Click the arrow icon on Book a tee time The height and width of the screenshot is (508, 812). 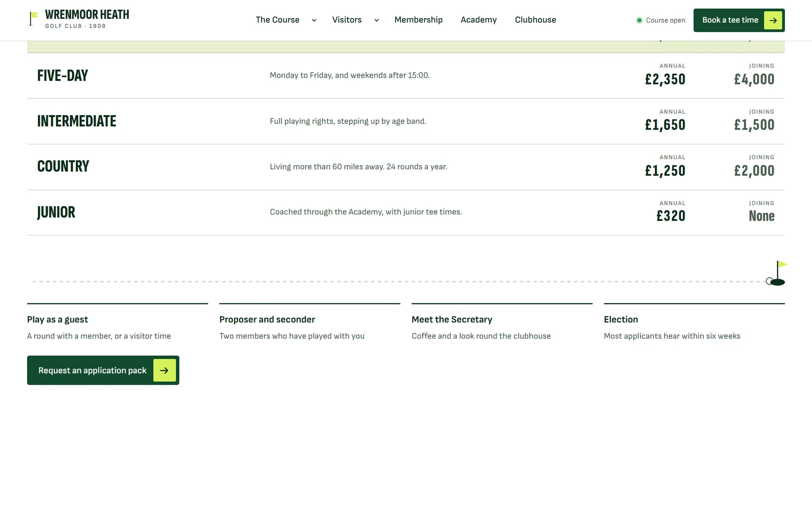point(773,20)
